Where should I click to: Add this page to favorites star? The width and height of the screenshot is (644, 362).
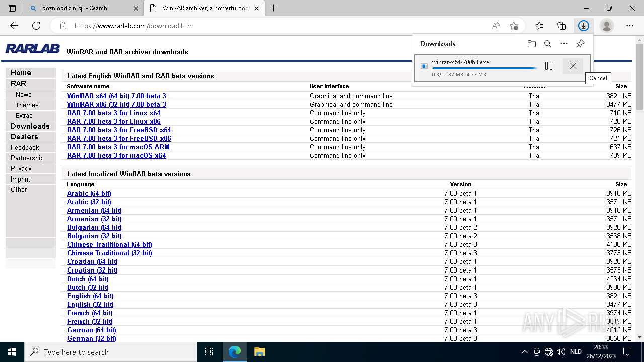coord(514,26)
